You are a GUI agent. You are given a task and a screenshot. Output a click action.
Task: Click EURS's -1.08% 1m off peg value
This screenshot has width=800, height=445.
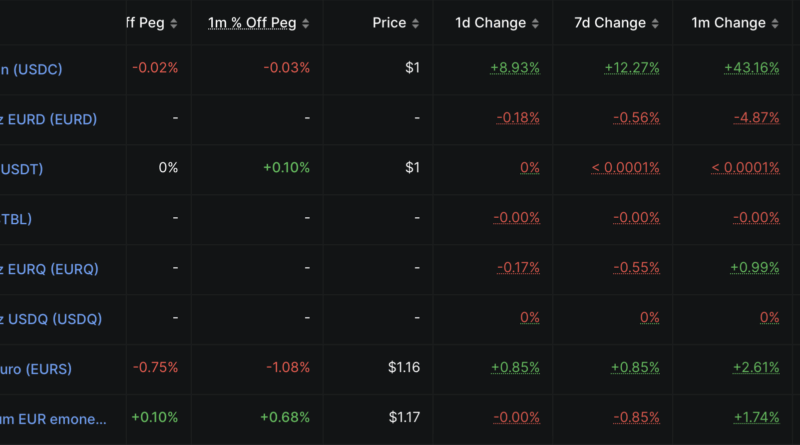pos(286,368)
